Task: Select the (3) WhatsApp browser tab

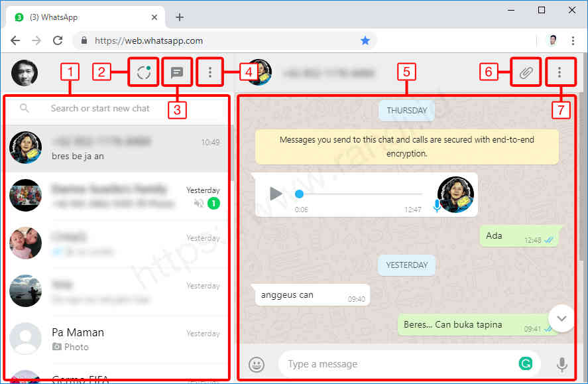Action: point(86,17)
